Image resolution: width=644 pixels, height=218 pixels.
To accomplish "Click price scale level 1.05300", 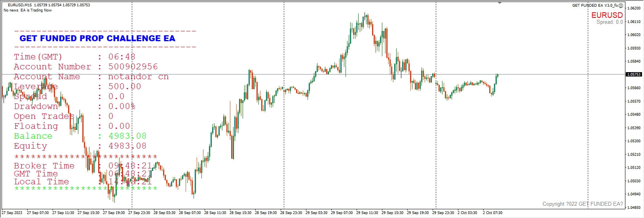I will [x=634, y=141].
